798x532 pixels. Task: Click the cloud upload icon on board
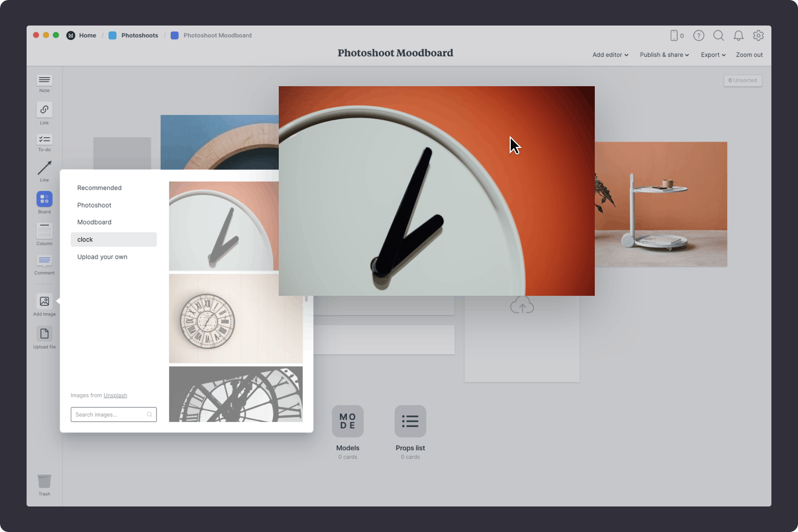coord(522,305)
